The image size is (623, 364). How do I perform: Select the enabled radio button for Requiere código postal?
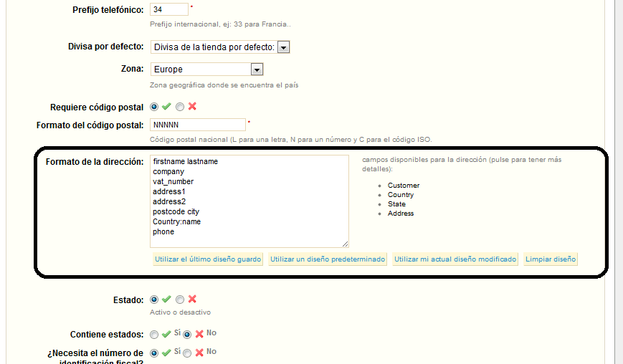154,107
